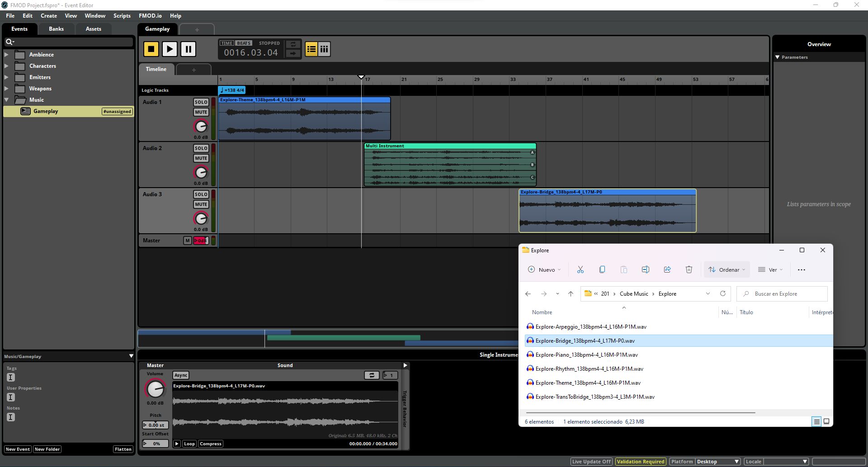The image size is (868, 467).
Task: Click the Audio 1 volume knob
Action: pos(201,126)
